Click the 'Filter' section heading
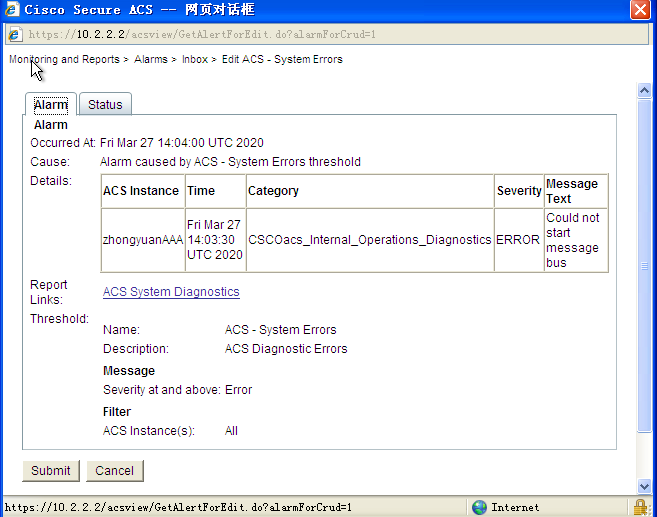This screenshot has height=517, width=657. click(x=116, y=412)
